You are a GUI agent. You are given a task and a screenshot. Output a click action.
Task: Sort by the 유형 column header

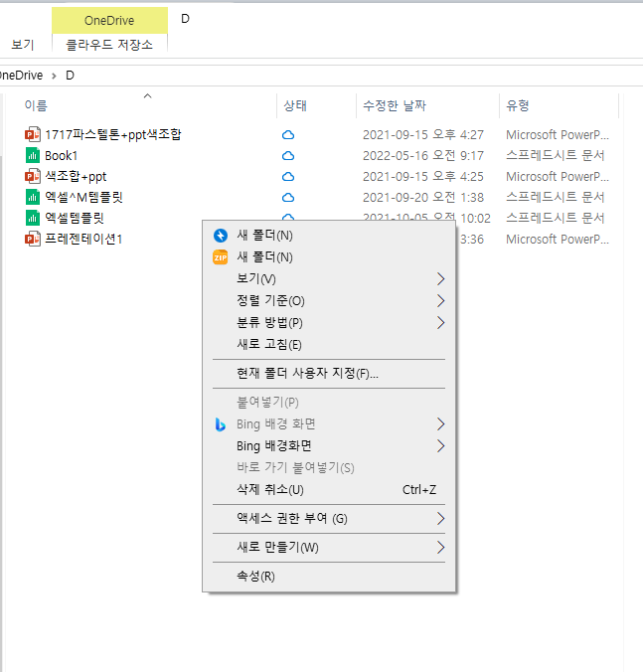pos(518,105)
